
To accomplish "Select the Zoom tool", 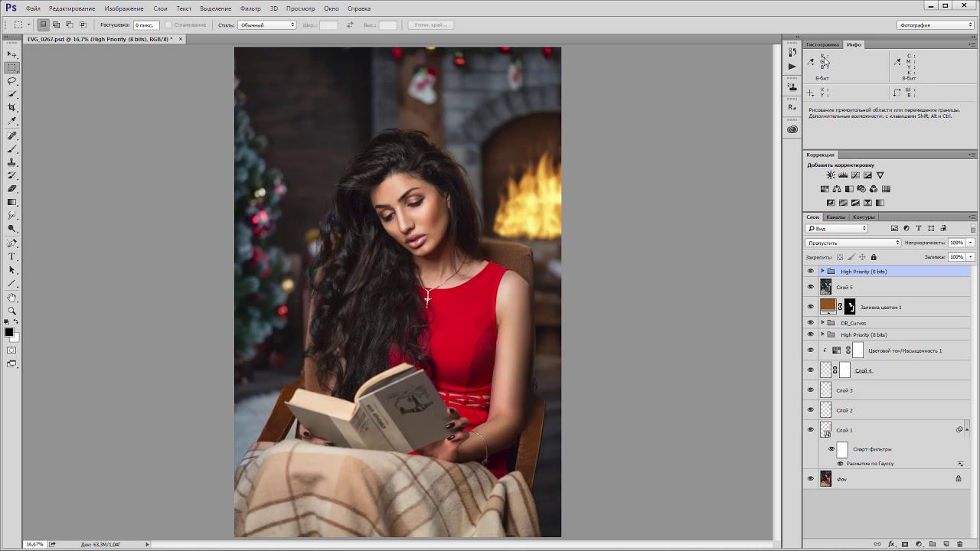I will coord(12,310).
